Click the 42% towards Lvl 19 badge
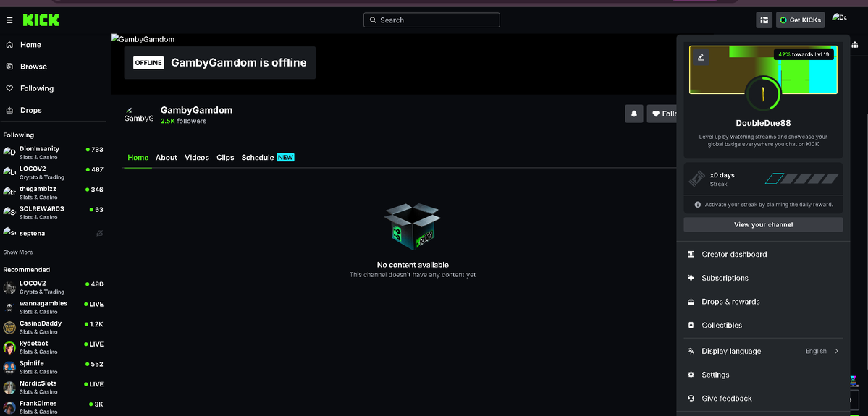 (804, 55)
